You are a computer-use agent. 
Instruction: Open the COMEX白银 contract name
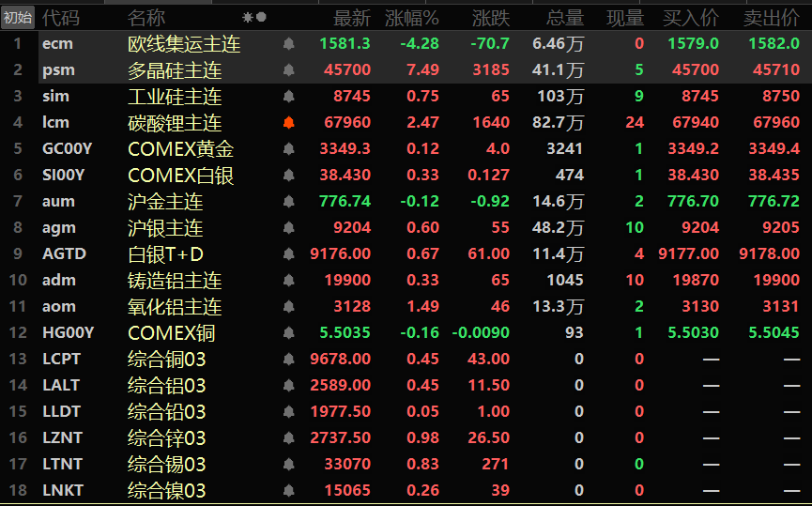180,176
